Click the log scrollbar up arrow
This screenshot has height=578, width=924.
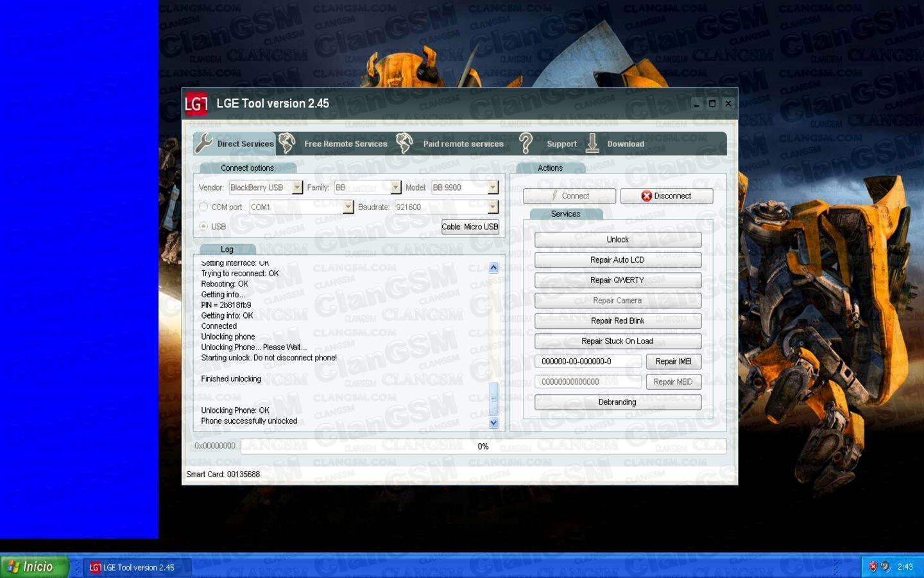coord(493,268)
